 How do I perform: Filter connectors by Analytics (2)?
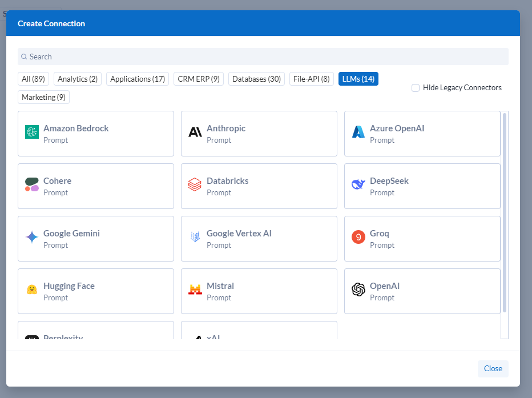pyautogui.click(x=78, y=79)
